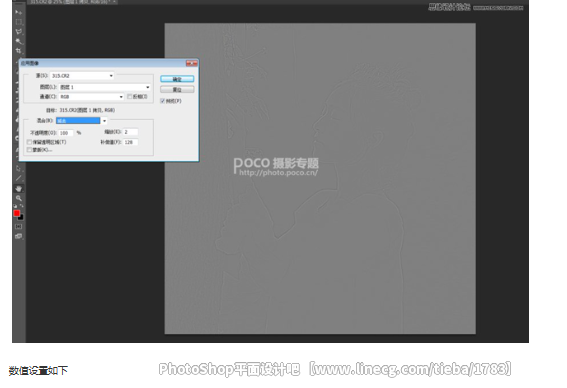Select the Line shape tool
The image size is (567, 388).
coord(18,178)
